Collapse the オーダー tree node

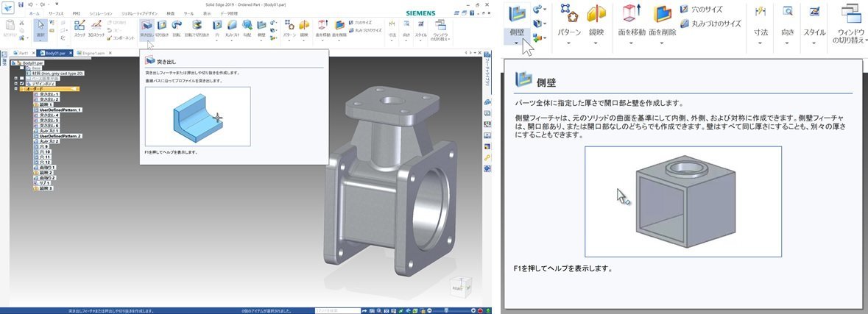(x=16, y=88)
